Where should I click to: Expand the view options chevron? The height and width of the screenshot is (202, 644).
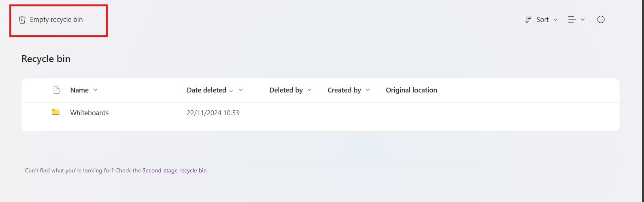pos(583,19)
